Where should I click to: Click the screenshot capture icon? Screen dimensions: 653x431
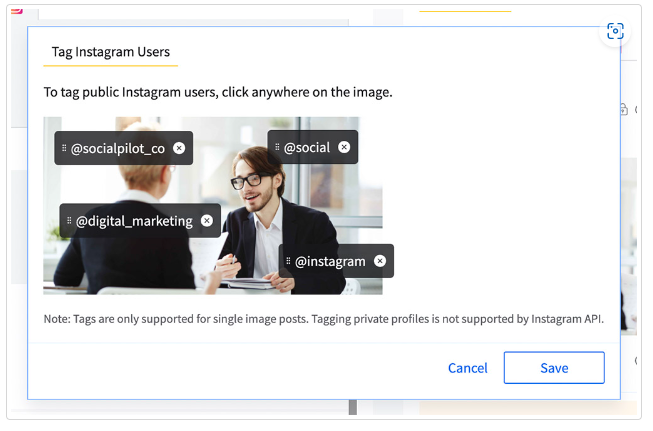615,31
